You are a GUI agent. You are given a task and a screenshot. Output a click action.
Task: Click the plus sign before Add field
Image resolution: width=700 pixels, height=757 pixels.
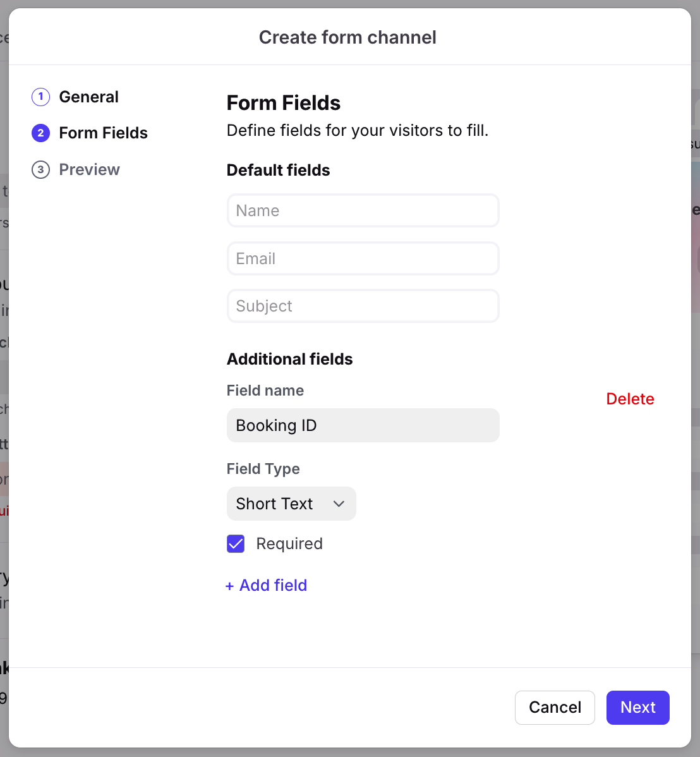229,586
